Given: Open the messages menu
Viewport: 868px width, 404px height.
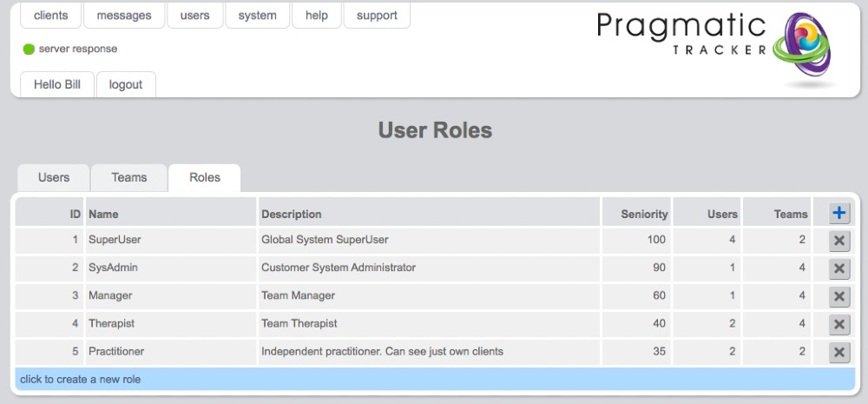Looking at the screenshot, I should click(124, 16).
